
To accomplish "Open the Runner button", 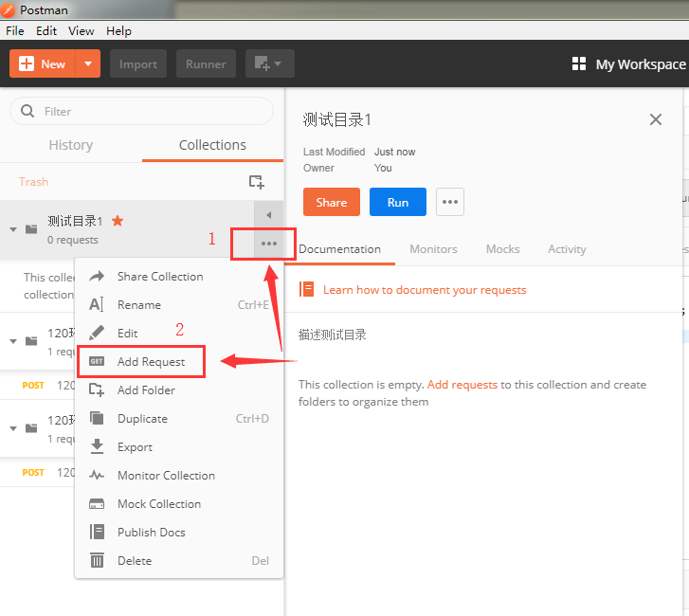I will pyautogui.click(x=206, y=63).
